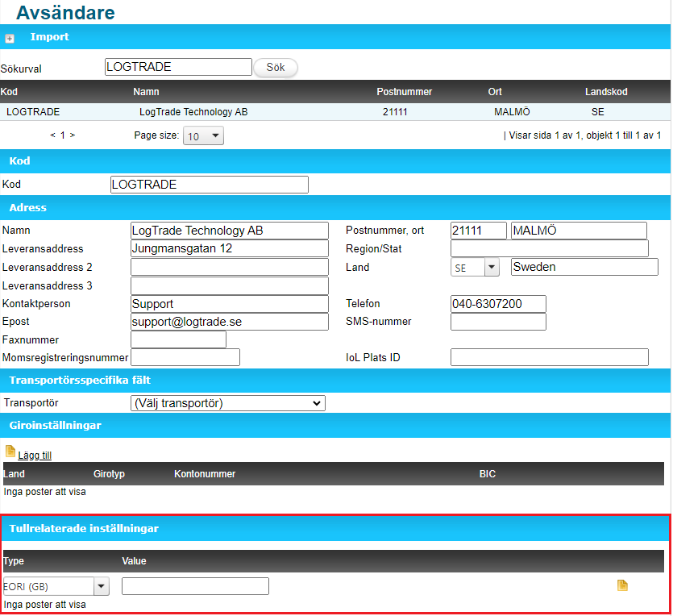This screenshot has width=673, height=616.
Task: Sort by Postnummer column header
Action: point(404,92)
